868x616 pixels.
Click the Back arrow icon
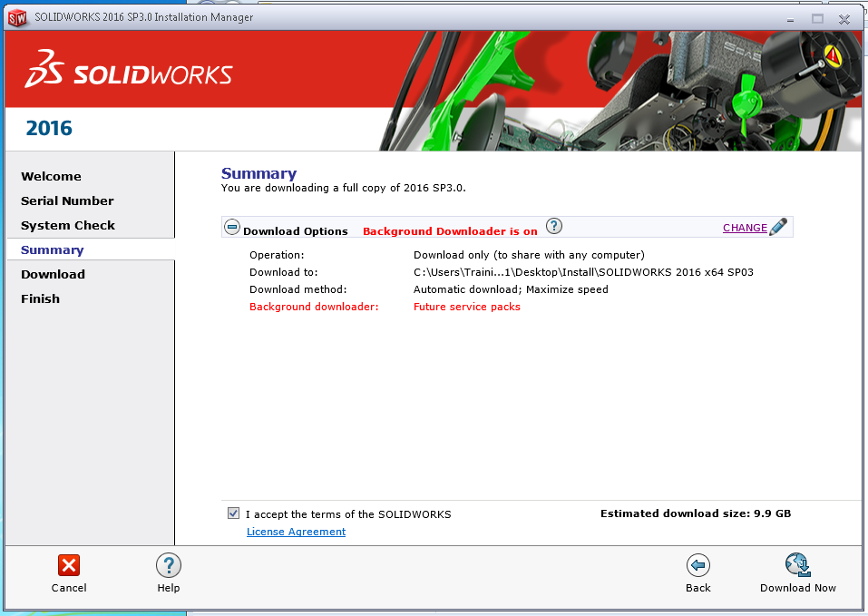coord(697,565)
